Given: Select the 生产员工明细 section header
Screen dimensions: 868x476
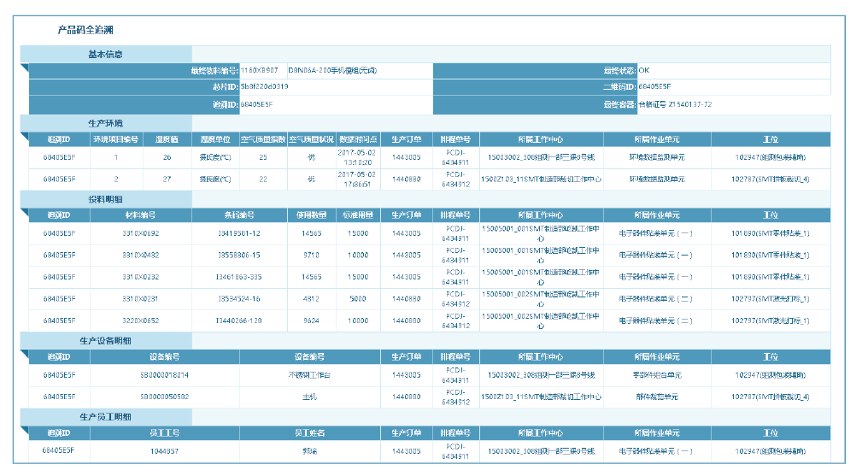Looking at the screenshot, I should tap(105, 417).
